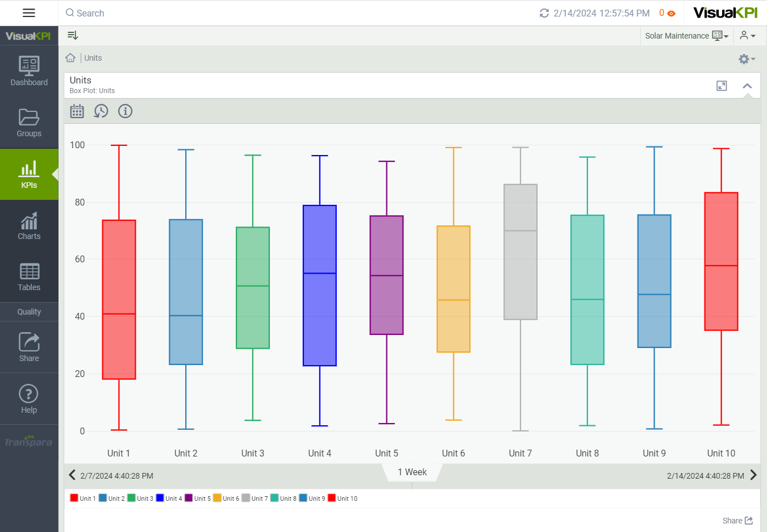The height and width of the screenshot is (532, 767).
Task: Open Solar Maintenance profile dropdown
Action: [x=686, y=36]
